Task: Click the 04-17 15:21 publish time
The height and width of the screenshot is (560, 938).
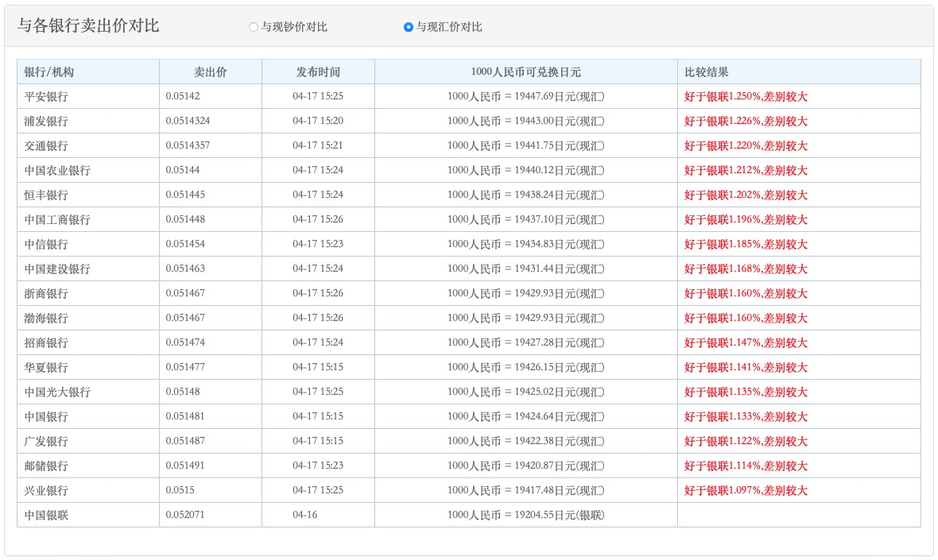Action: tap(318, 145)
